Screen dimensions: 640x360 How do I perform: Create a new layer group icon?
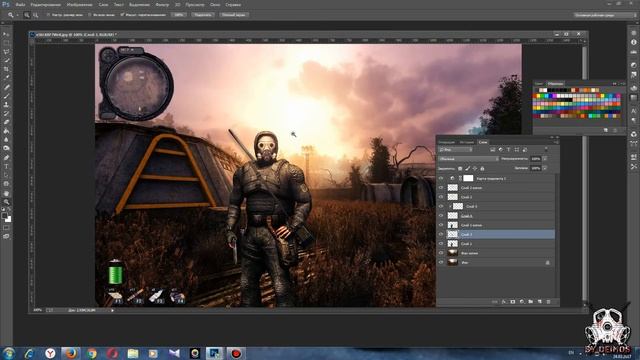click(x=531, y=302)
